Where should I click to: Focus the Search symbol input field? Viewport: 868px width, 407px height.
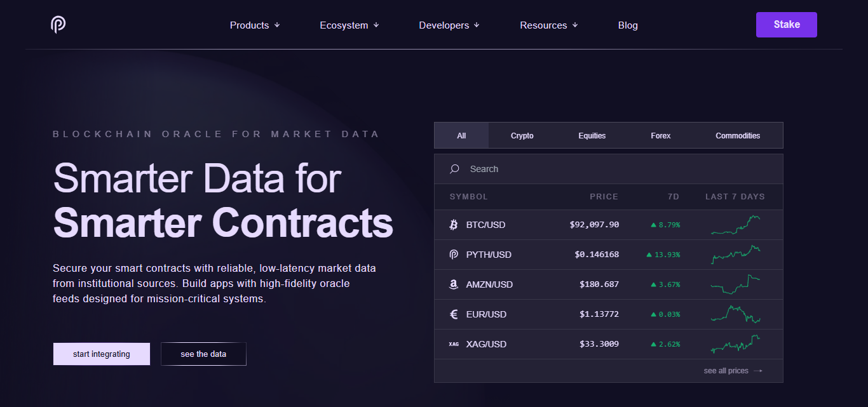[609, 169]
